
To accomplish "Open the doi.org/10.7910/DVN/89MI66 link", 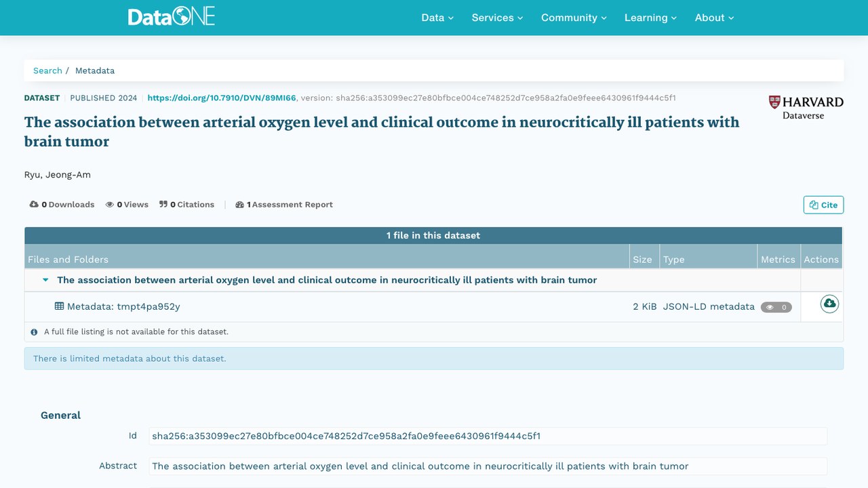I will (x=222, y=98).
